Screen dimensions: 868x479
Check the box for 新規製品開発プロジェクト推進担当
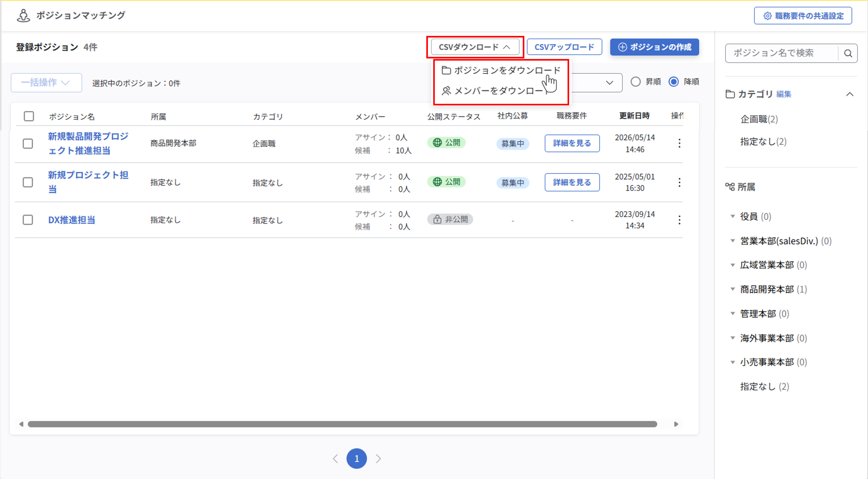pyautogui.click(x=28, y=144)
